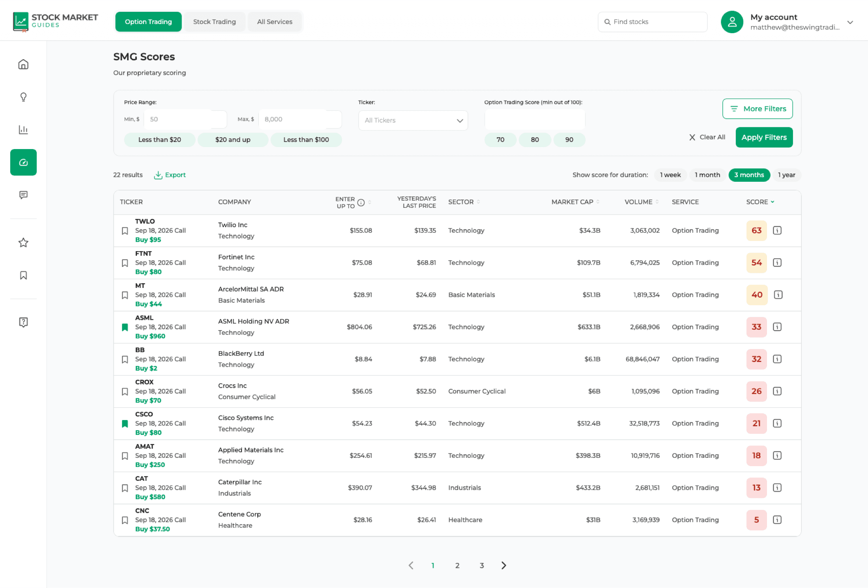Open the bookmarks icon in sidebar
This screenshot has width=868, height=588.
coord(23,275)
